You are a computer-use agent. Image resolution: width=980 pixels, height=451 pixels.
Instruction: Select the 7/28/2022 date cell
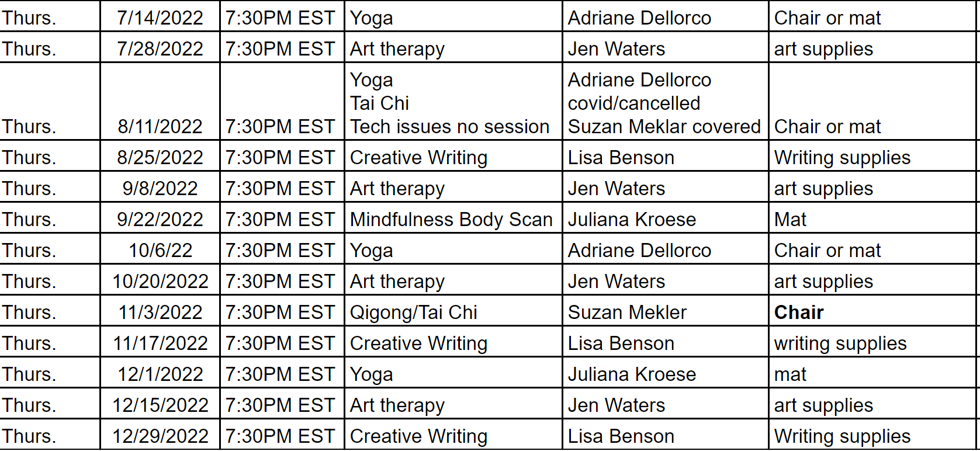160,48
